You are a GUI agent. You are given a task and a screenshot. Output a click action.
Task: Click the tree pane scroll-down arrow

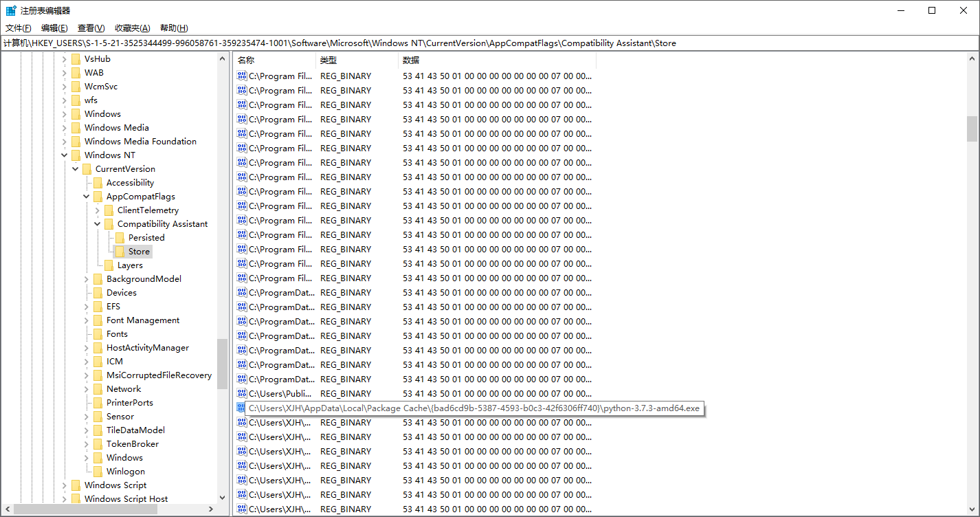pos(222,498)
